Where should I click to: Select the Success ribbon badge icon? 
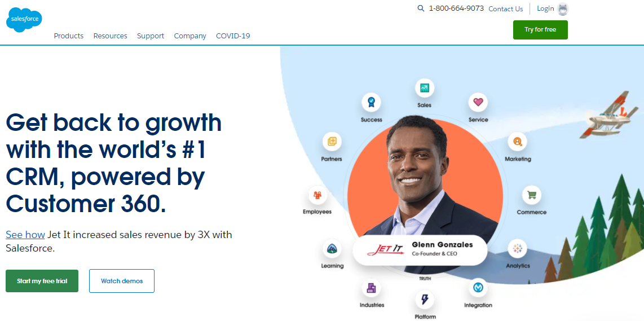pyautogui.click(x=371, y=102)
